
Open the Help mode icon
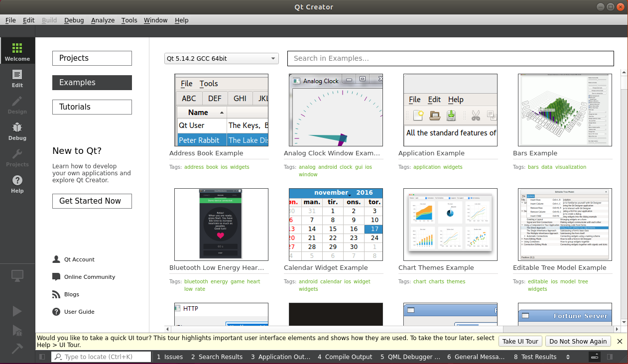pyautogui.click(x=17, y=184)
